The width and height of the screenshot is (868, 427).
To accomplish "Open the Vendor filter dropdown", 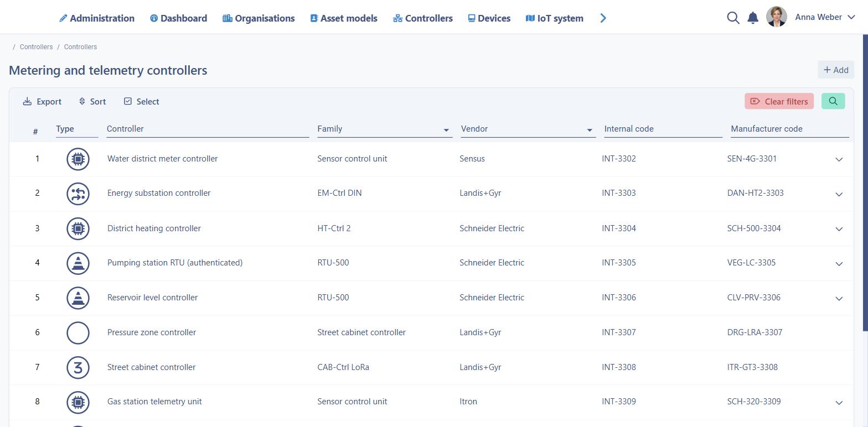I will click(x=528, y=129).
